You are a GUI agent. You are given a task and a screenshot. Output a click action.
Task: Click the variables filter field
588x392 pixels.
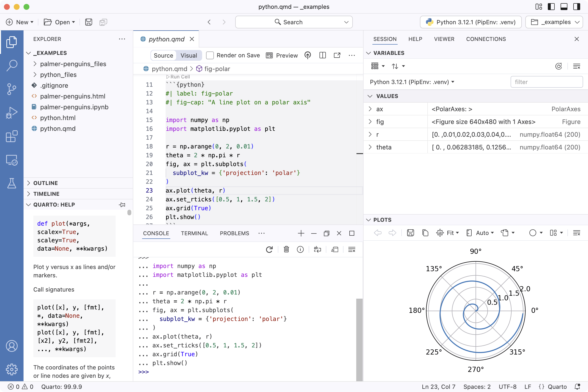click(x=547, y=82)
